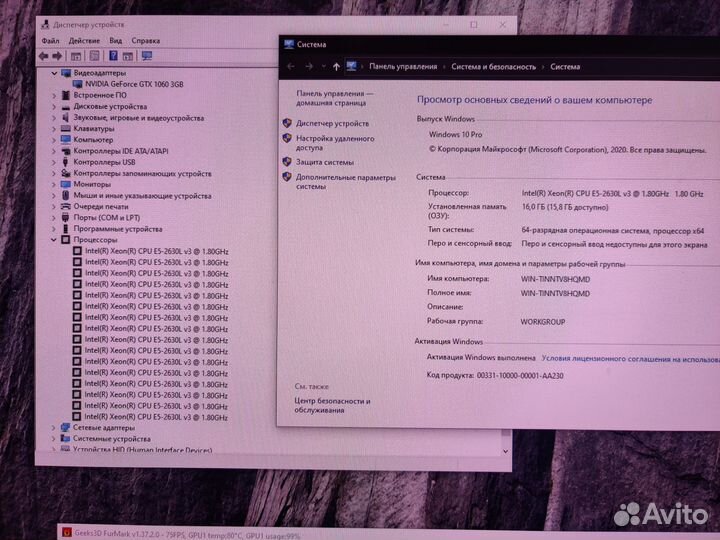Click the scan hardware monitor toolbar icon
The image size is (720, 540).
pos(147,56)
